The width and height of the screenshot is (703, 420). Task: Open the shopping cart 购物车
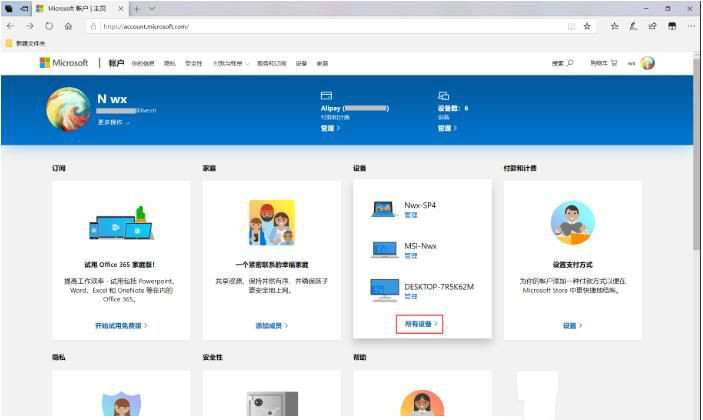click(x=603, y=63)
